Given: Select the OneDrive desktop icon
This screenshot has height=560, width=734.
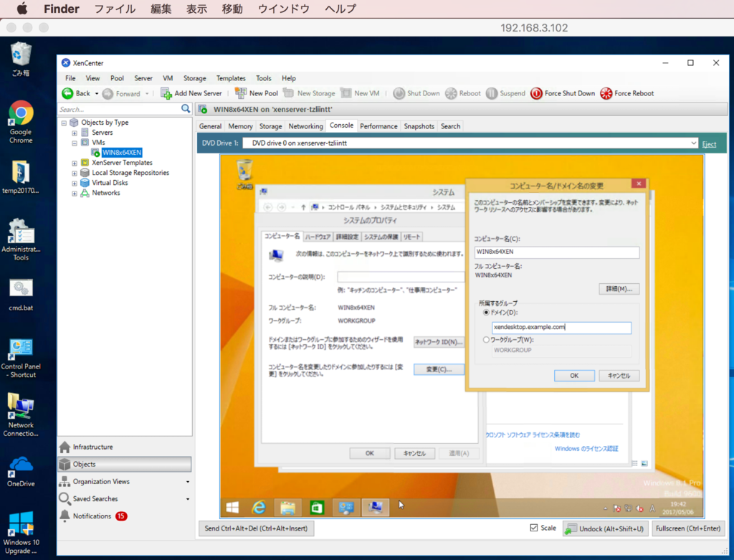Looking at the screenshot, I should [21, 472].
